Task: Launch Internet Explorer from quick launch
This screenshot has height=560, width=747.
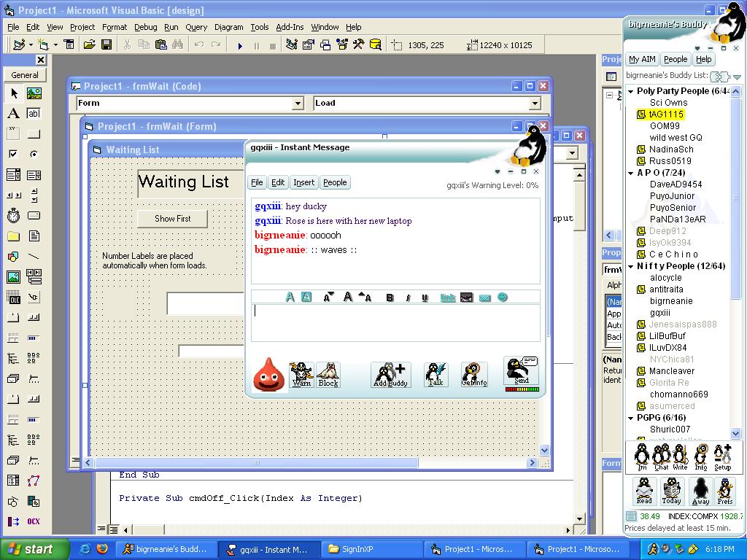Action: point(85,549)
